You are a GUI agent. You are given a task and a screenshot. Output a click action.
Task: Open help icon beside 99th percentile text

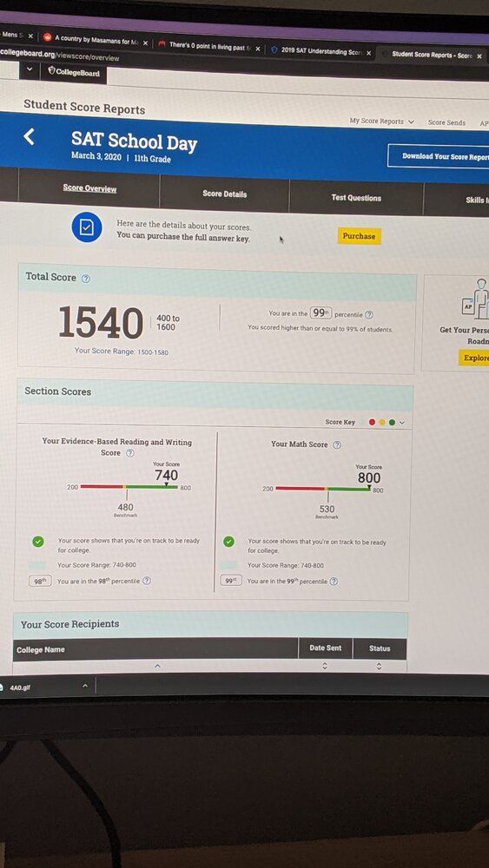click(369, 314)
